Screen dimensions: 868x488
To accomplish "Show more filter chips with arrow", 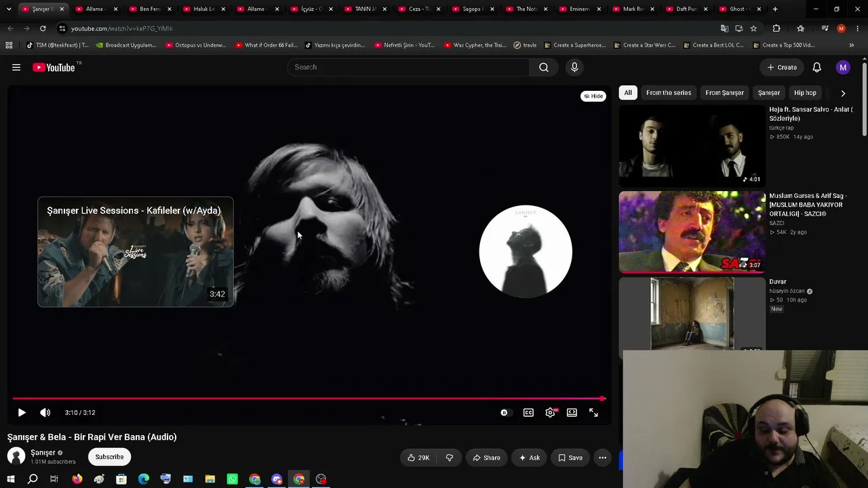I will [x=843, y=93].
